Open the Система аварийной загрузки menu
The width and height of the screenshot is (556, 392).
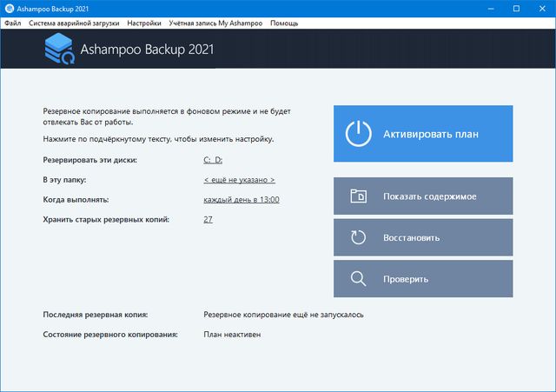75,23
